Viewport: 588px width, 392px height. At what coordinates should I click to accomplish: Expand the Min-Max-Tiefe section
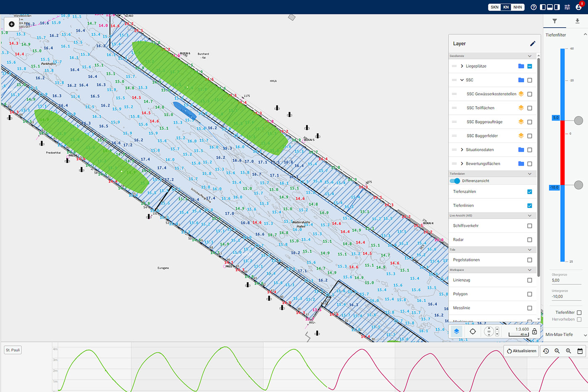point(585,335)
